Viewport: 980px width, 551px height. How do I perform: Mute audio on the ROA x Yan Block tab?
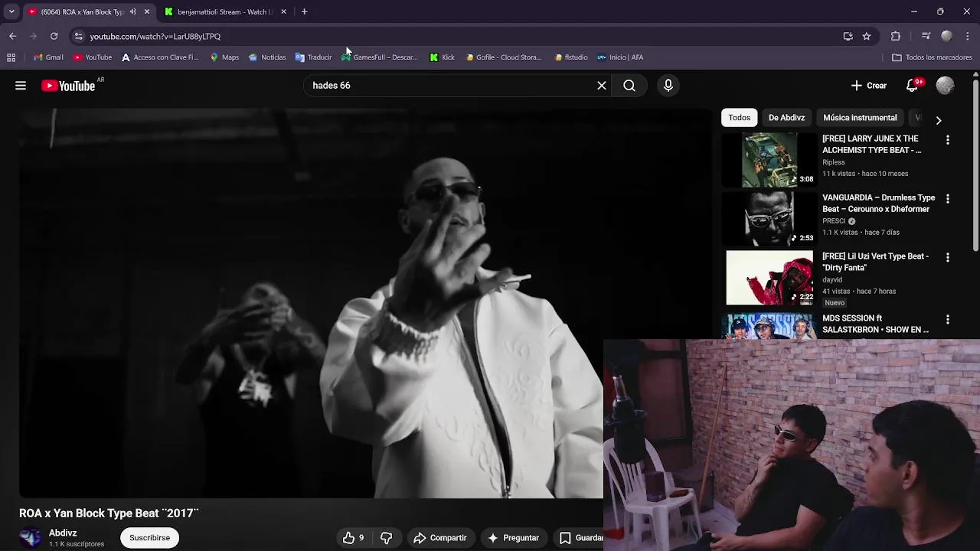pos(133,11)
